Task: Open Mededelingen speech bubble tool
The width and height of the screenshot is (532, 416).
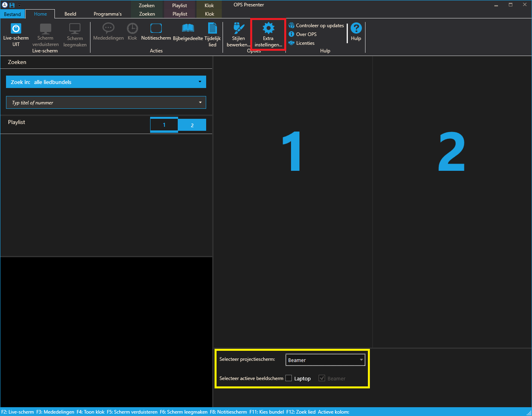Action: 108,28
